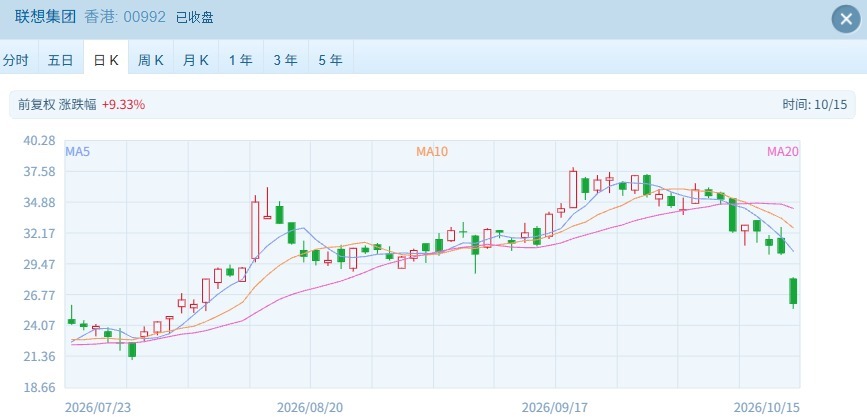The width and height of the screenshot is (867, 417).
Task: Click the 前复权 涨跌幅 label
Action: (57, 105)
